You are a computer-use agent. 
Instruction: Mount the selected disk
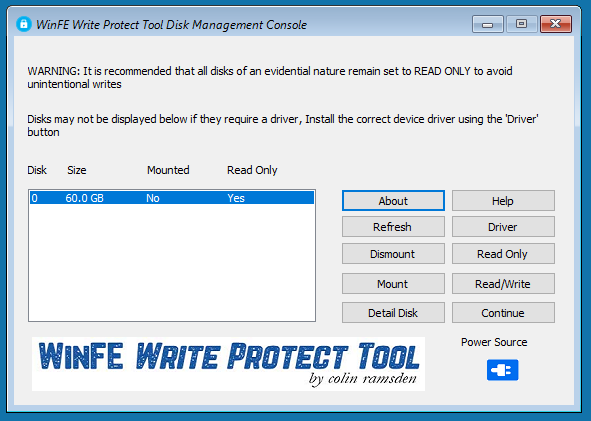click(393, 283)
